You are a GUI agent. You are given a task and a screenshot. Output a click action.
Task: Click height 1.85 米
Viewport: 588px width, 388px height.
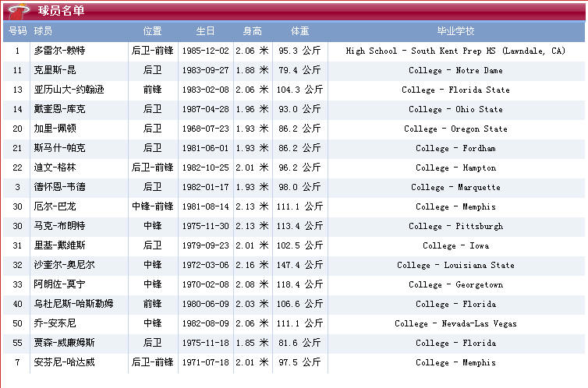coord(253,343)
